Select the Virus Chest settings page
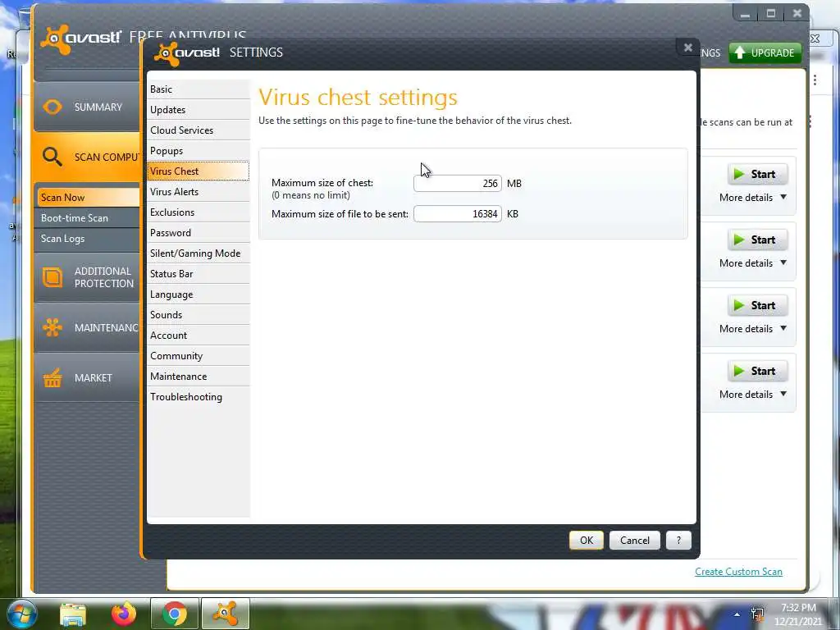The height and width of the screenshot is (630, 840). [199, 171]
